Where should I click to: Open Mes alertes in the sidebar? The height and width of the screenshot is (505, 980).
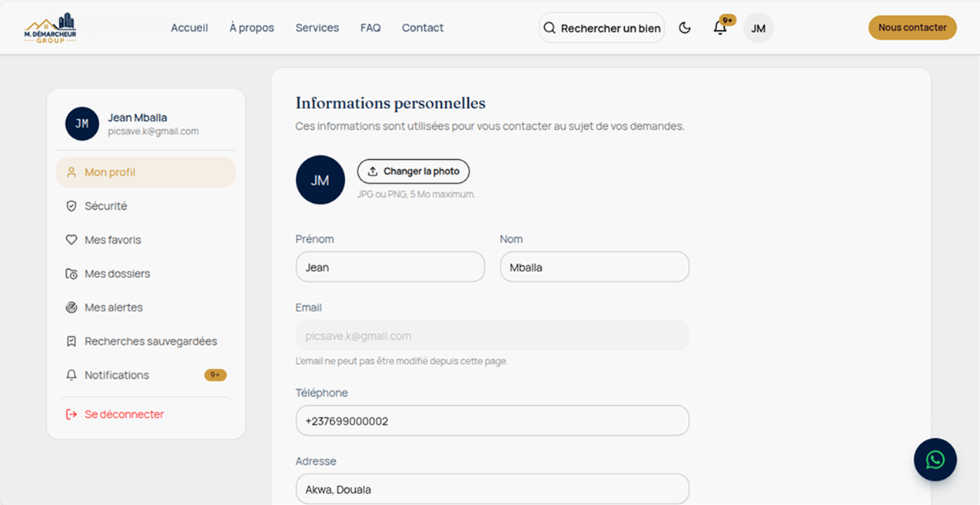pyautogui.click(x=146, y=307)
